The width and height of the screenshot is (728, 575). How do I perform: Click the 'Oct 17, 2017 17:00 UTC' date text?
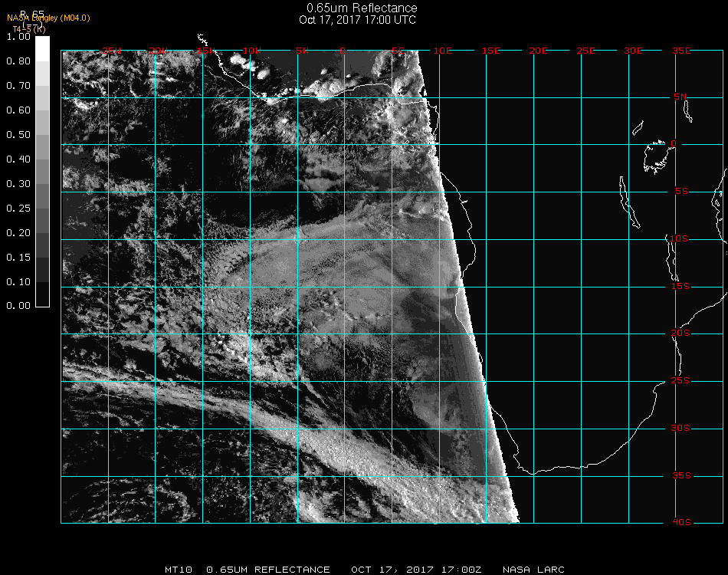358,20
